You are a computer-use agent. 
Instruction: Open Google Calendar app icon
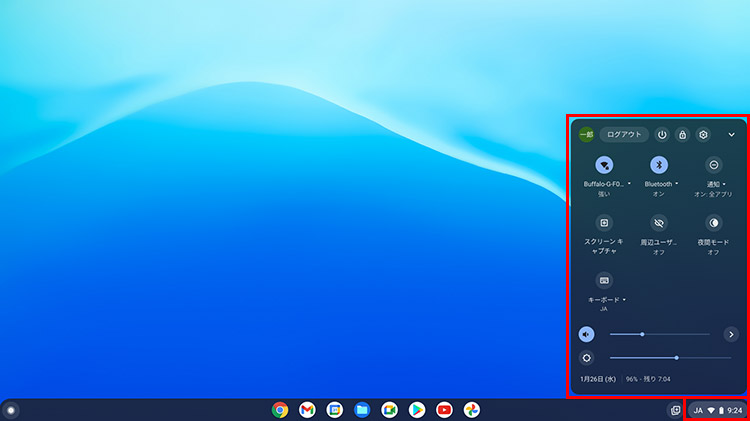[x=335, y=409]
